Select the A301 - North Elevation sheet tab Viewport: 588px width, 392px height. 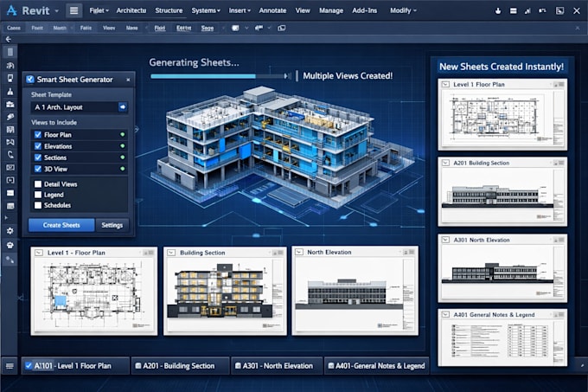coord(277,366)
